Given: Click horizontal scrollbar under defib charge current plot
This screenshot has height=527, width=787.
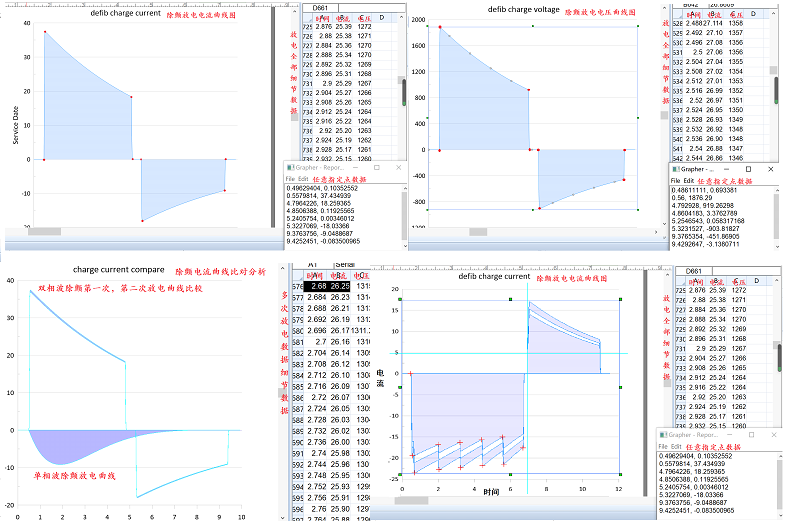Looking at the screenshot, I should 45,231.
